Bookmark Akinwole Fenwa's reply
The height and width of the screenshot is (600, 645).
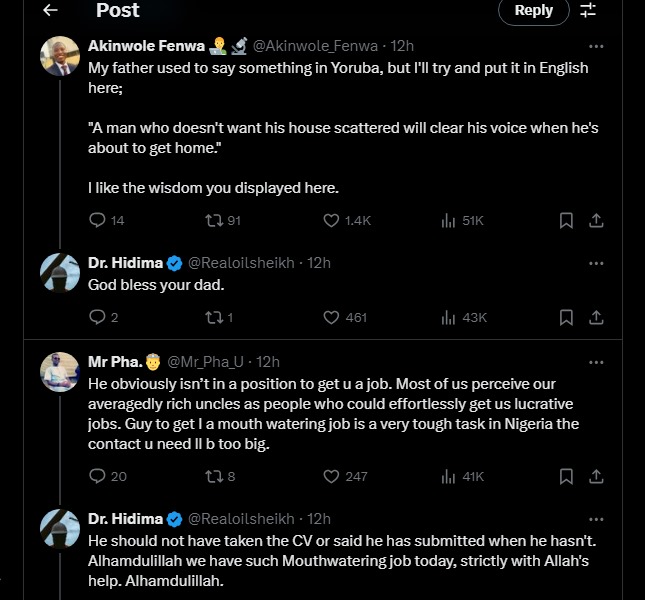click(x=565, y=220)
